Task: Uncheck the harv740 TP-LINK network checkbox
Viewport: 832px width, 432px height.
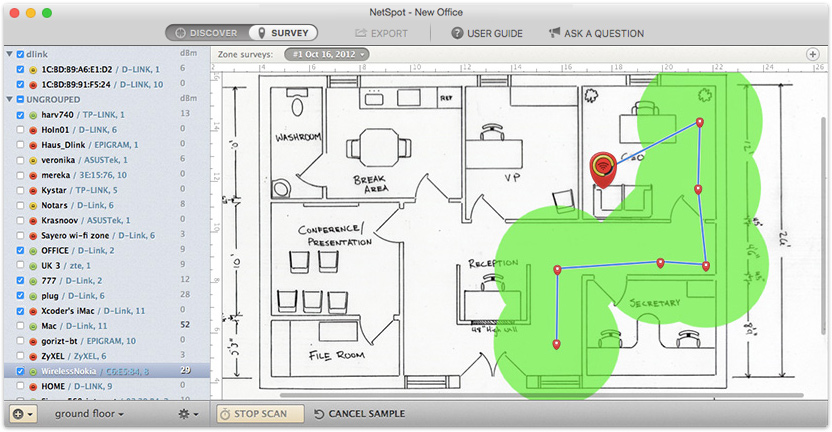Action: [20, 115]
